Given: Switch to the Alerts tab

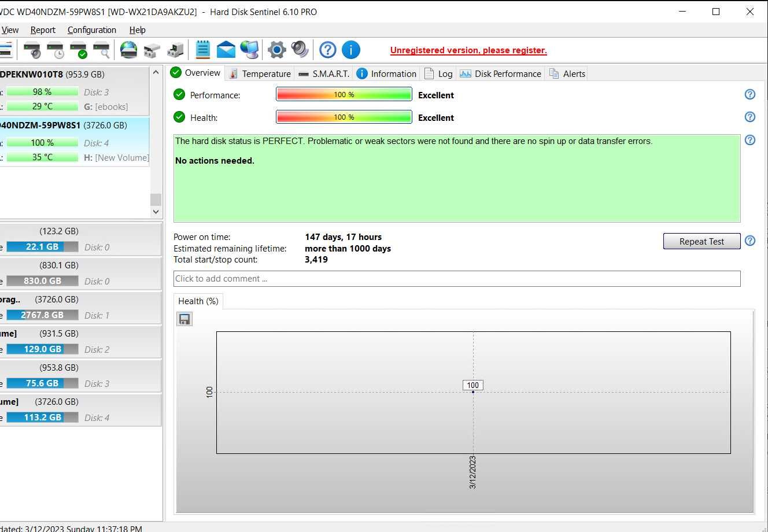Looking at the screenshot, I should pyautogui.click(x=567, y=73).
